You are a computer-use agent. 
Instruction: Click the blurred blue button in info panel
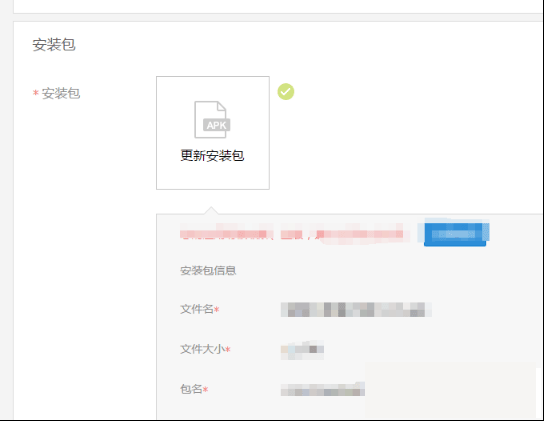[x=455, y=234]
